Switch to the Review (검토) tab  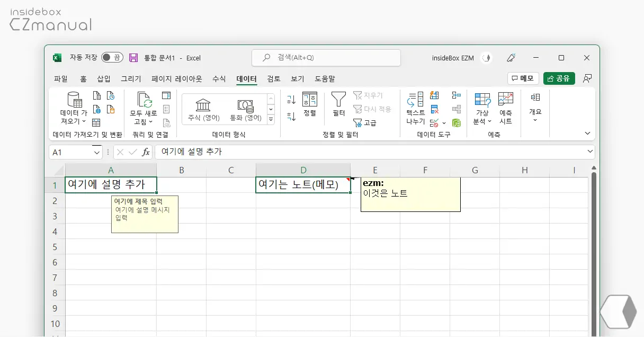(x=274, y=78)
